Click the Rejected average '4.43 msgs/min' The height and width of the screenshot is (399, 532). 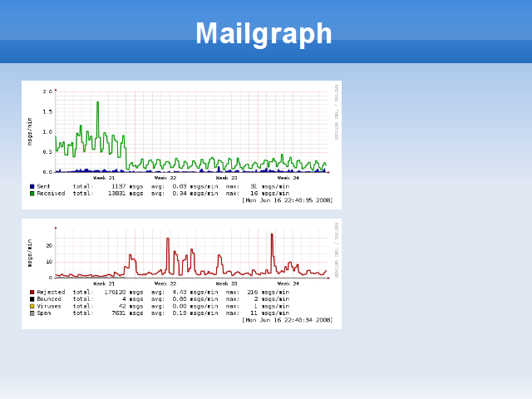[x=195, y=292]
